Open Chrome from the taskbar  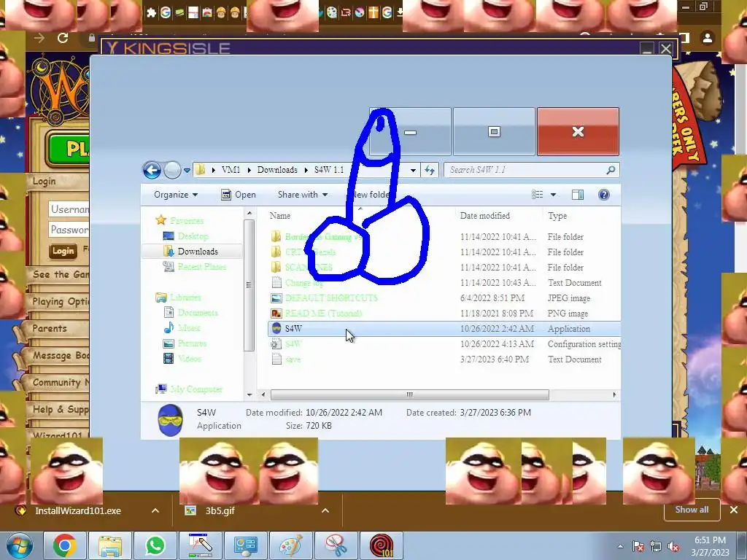pos(65,545)
